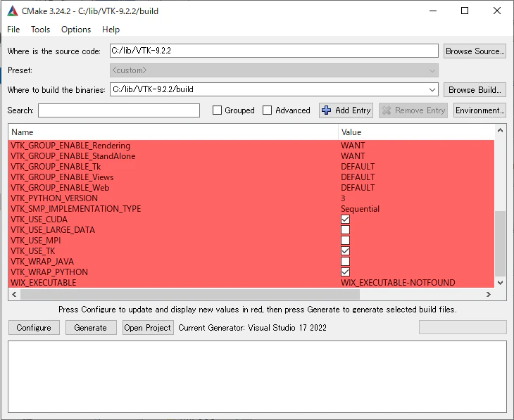Image resolution: width=514 pixels, height=420 pixels.
Task: Select the VTK_GROUP_ENABLE_Rendering row
Action: pyautogui.click(x=251, y=146)
